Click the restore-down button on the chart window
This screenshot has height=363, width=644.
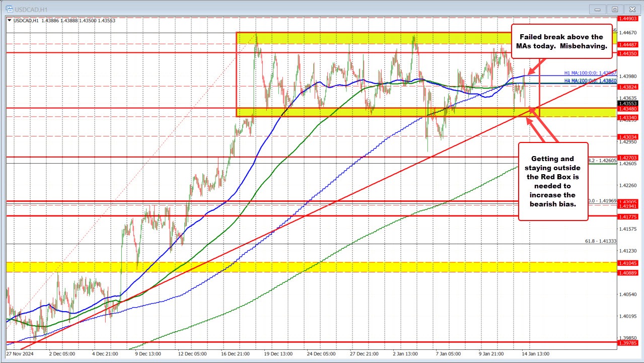(614, 9)
